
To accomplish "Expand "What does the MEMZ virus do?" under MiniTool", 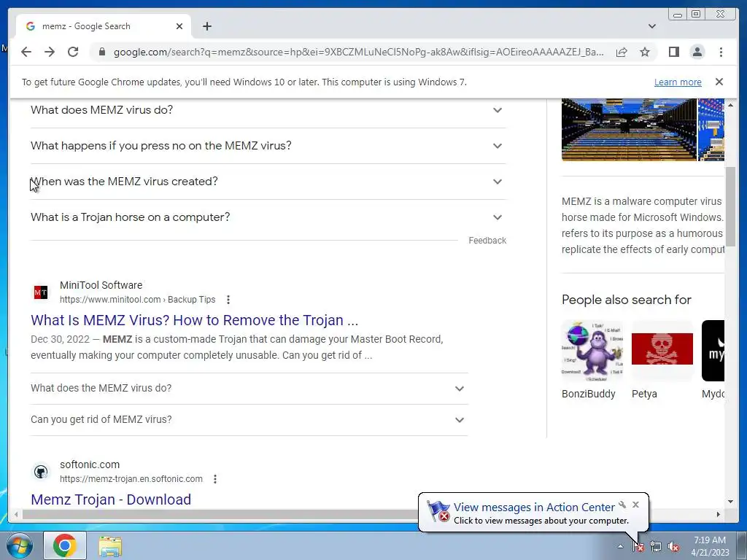I will coord(249,388).
